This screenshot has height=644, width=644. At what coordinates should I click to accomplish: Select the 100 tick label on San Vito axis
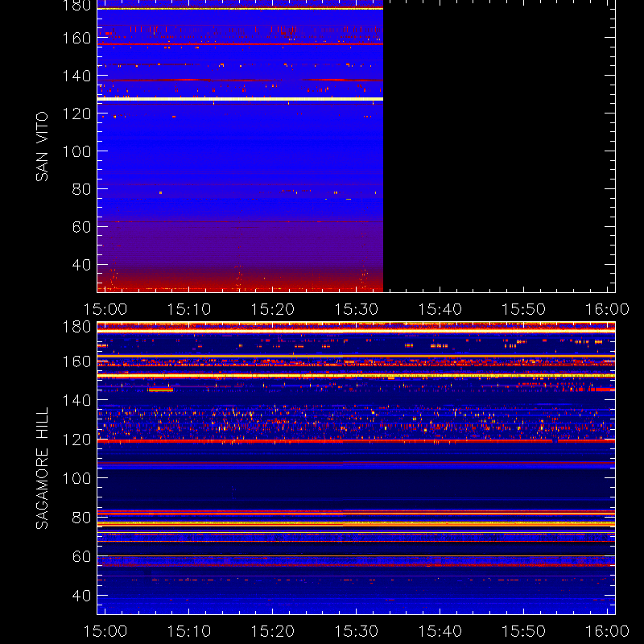pyautogui.click(x=76, y=151)
